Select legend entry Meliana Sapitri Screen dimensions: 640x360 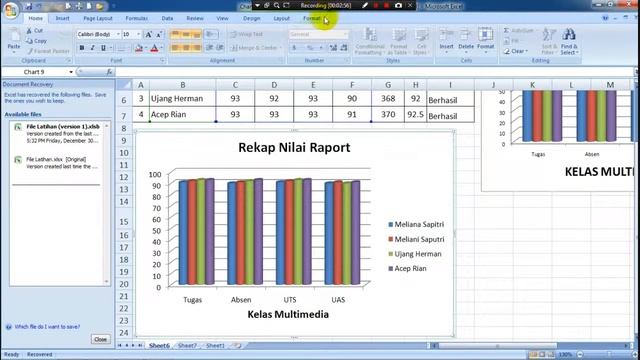(x=416, y=224)
